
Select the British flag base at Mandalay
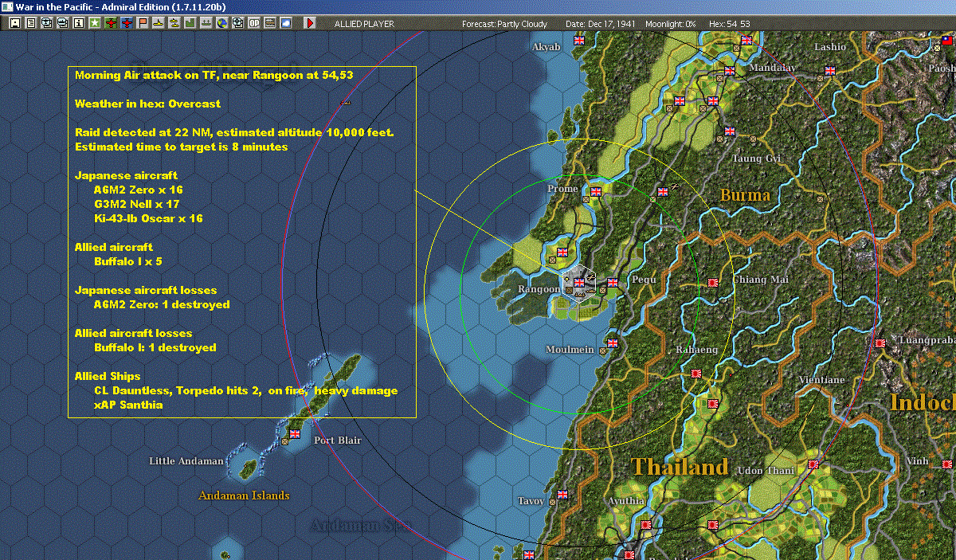pyautogui.click(x=730, y=71)
